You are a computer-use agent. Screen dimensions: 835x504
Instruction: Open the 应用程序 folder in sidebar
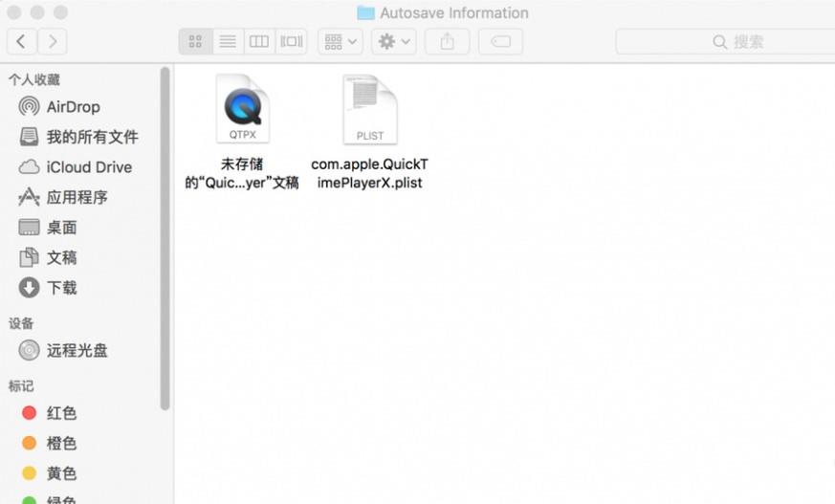pos(77,198)
